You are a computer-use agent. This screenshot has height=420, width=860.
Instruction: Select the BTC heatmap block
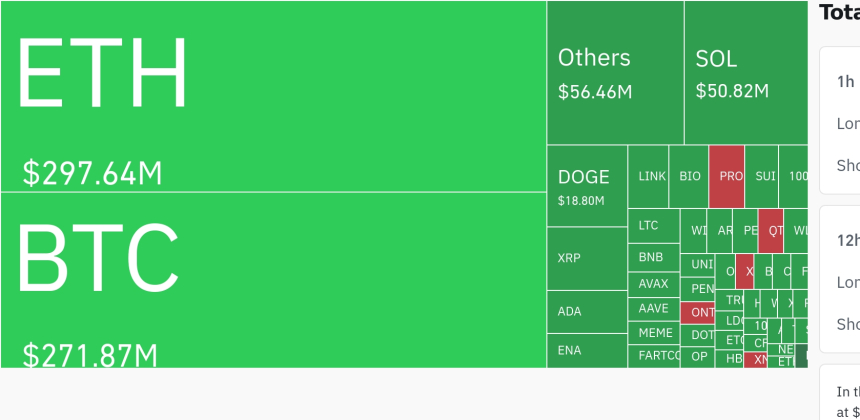point(273,280)
